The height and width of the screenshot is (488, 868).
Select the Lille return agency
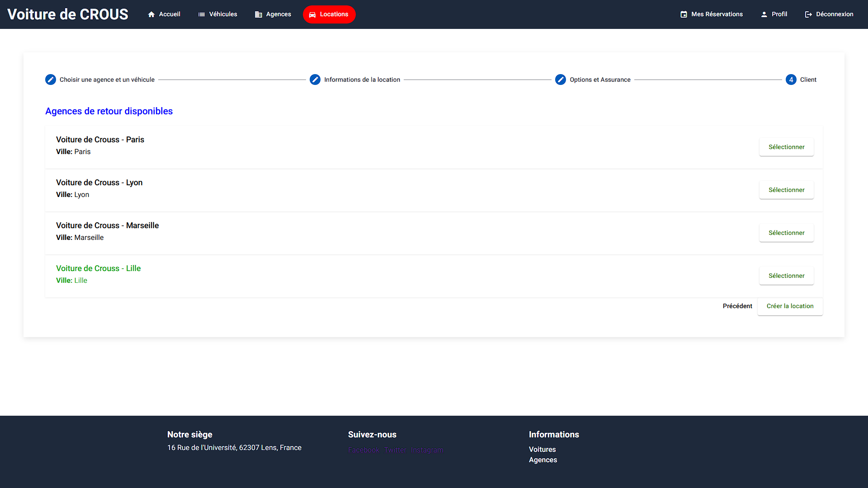point(786,276)
